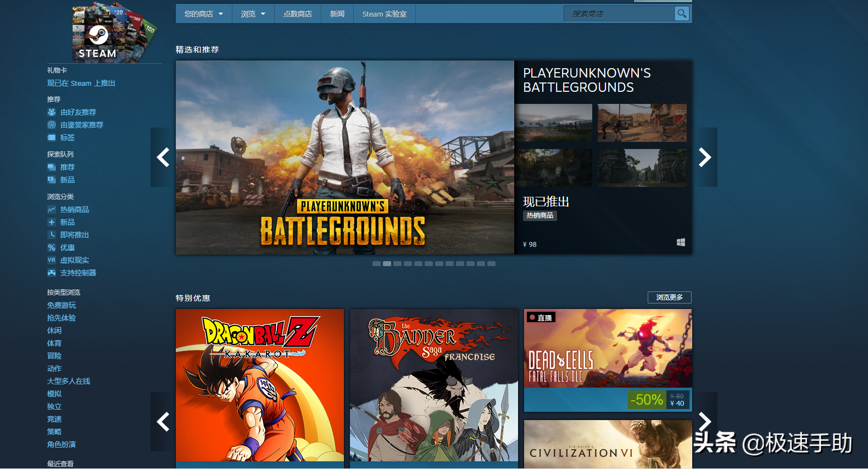This screenshot has height=469, width=868.
Task: Open the 您的商店 dropdown menu
Action: point(204,14)
